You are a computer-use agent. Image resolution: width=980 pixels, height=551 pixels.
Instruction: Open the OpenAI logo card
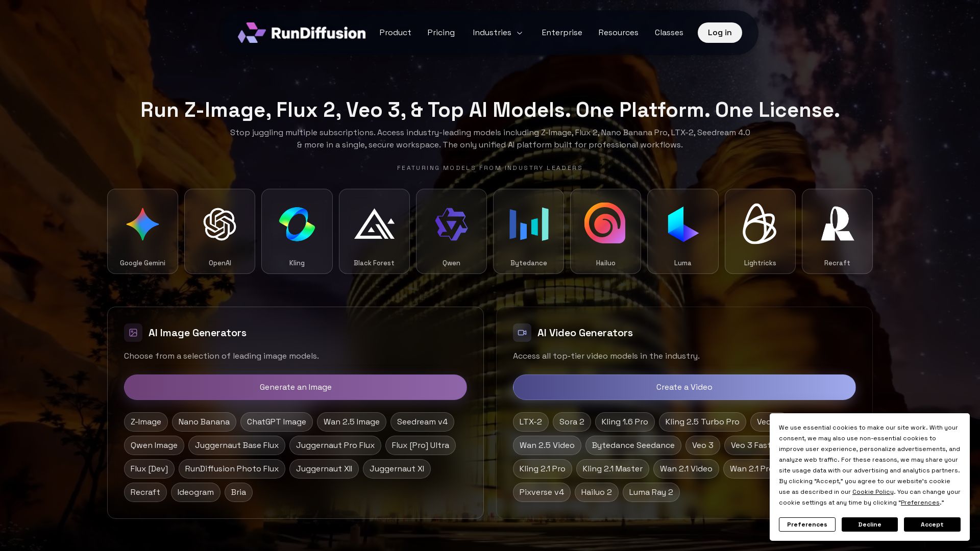pyautogui.click(x=219, y=231)
